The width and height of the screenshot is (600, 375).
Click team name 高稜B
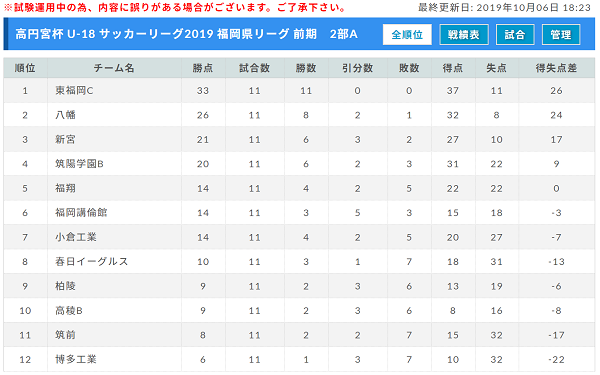(x=69, y=311)
